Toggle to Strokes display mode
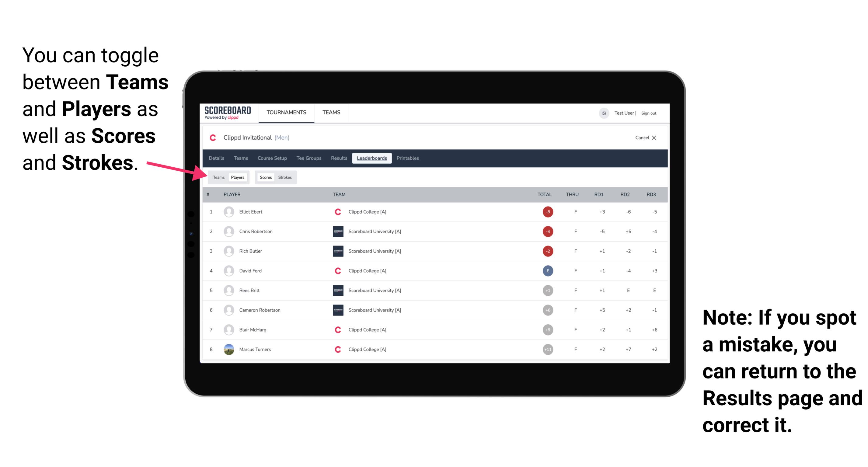 click(286, 177)
